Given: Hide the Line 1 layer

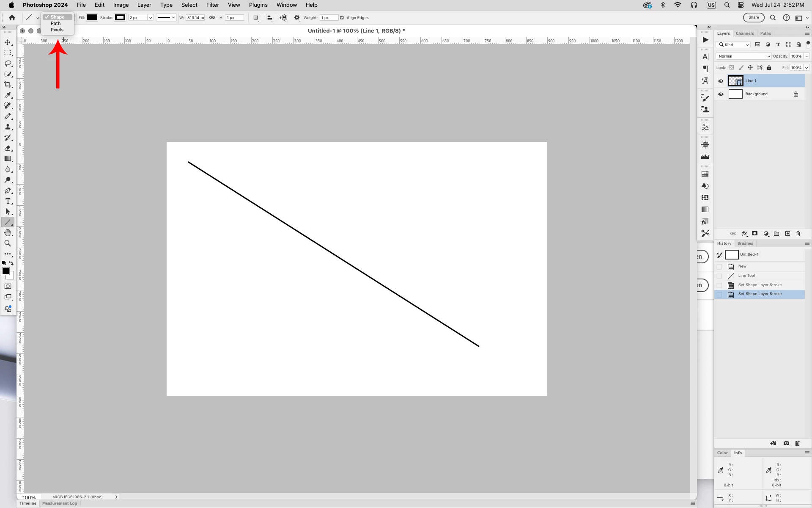Looking at the screenshot, I should (x=721, y=81).
